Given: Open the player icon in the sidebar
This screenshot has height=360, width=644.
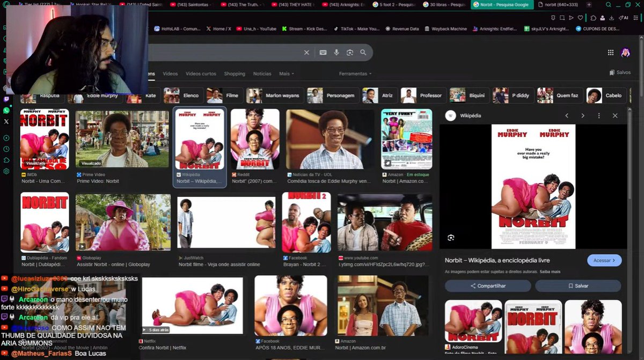Looking at the screenshot, I should pos(6,137).
